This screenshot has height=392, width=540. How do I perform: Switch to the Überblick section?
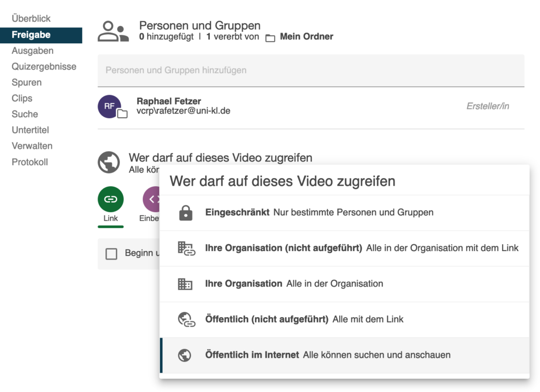click(32, 18)
